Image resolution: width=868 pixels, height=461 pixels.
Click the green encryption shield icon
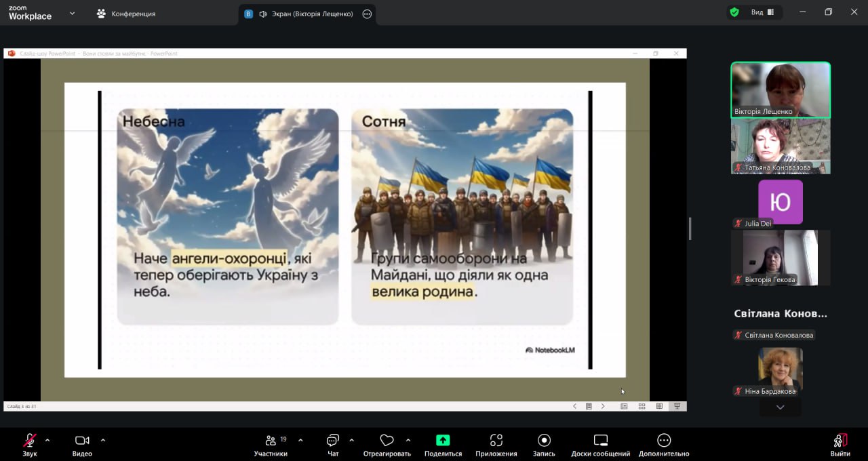(x=734, y=12)
